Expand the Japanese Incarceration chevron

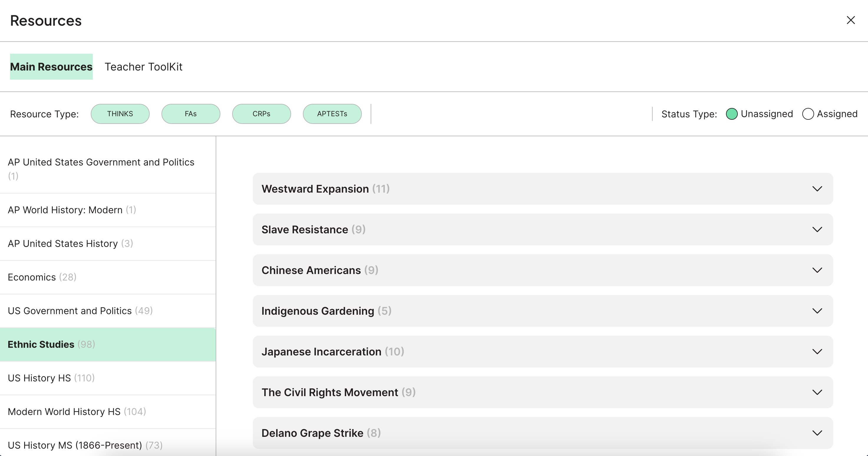pos(817,352)
